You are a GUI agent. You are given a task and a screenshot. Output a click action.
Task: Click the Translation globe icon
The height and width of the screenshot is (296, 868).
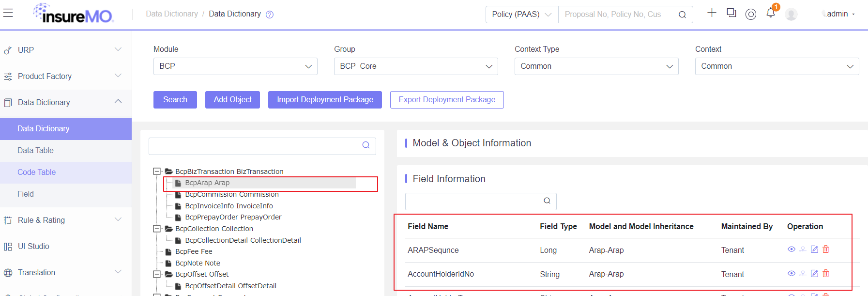pos(8,273)
